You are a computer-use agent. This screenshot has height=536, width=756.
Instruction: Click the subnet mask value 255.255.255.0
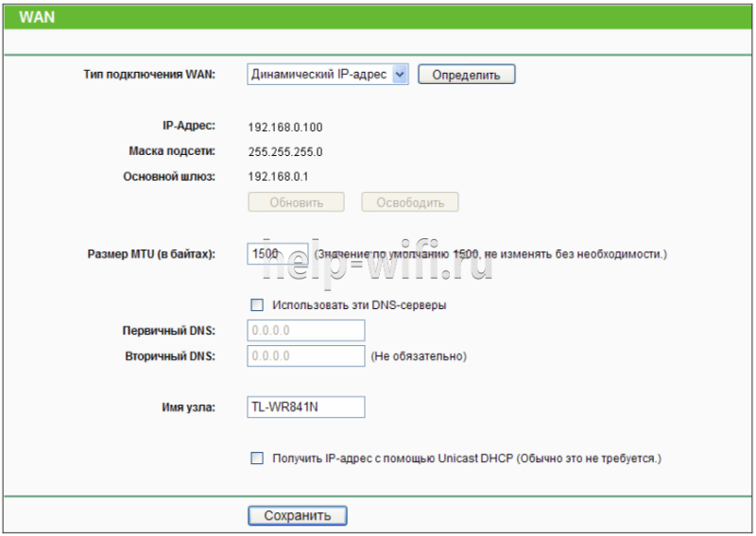[x=285, y=152]
